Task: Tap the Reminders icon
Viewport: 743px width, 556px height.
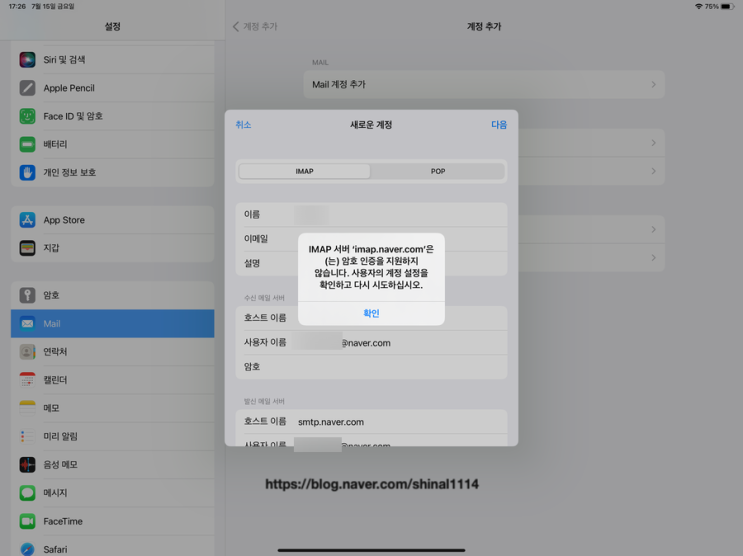Action: point(27,436)
